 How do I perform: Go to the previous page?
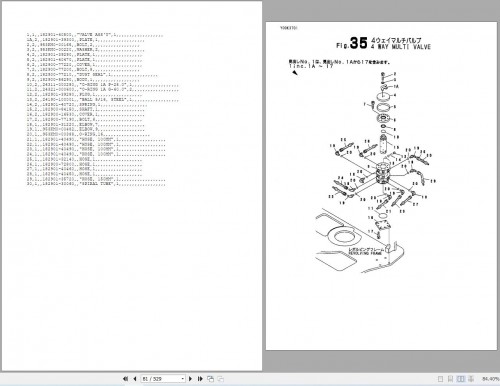135,379
